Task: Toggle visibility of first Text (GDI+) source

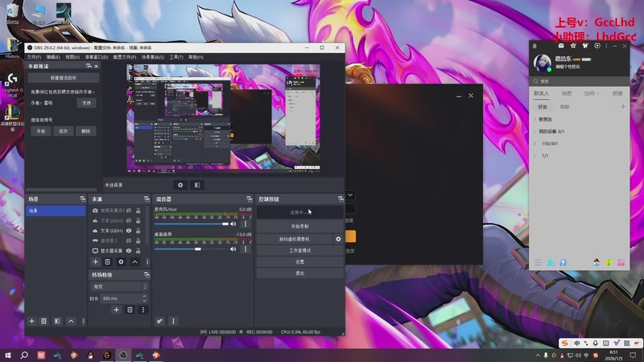Action: pyautogui.click(x=129, y=220)
